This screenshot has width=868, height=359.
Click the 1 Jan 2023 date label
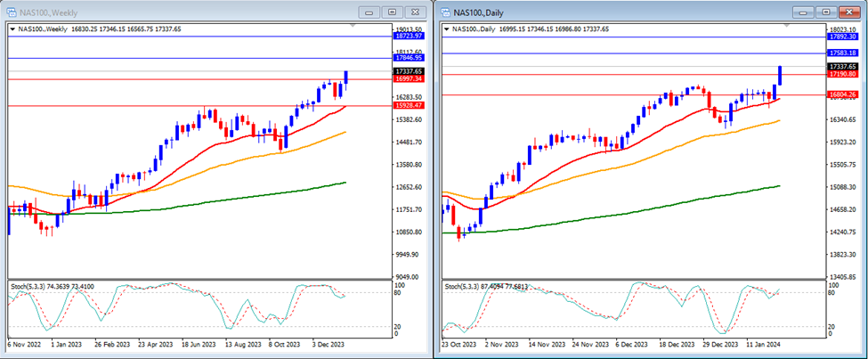tap(65, 345)
